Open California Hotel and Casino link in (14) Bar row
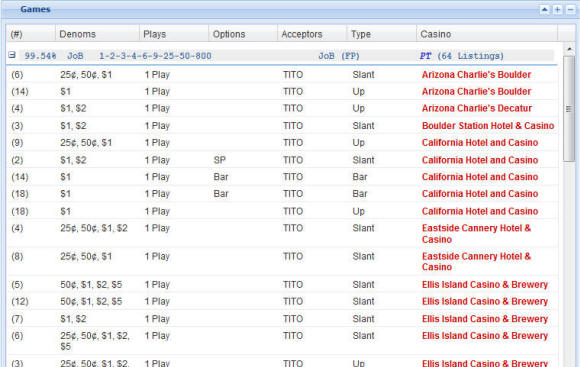Viewport: 580px width, 367px height. tap(480, 177)
